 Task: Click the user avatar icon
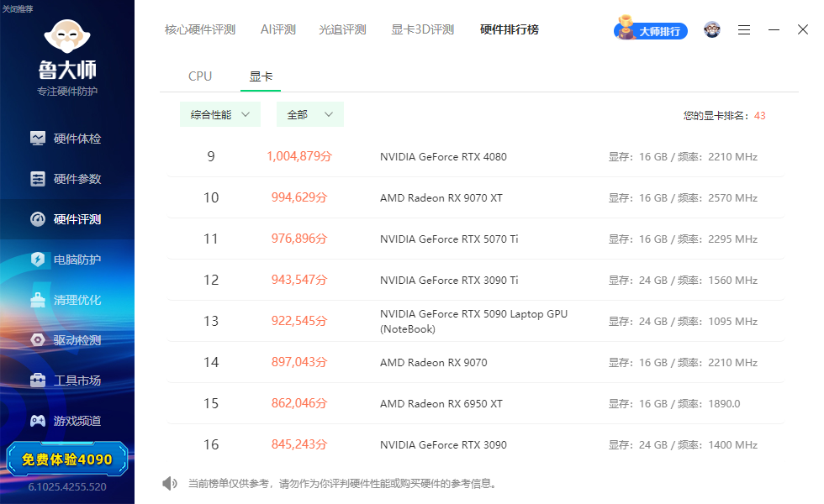[712, 29]
